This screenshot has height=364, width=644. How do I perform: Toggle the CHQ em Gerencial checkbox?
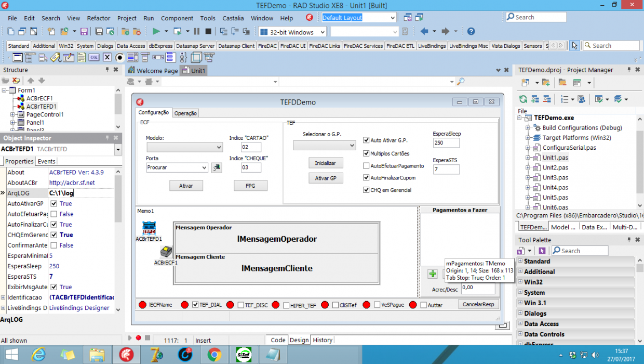tap(366, 190)
